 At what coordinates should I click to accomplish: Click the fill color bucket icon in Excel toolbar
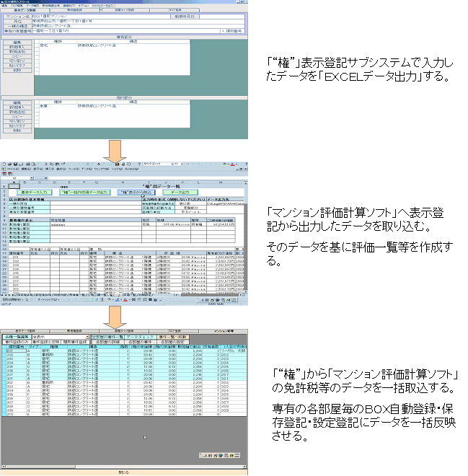[x=224, y=164]
